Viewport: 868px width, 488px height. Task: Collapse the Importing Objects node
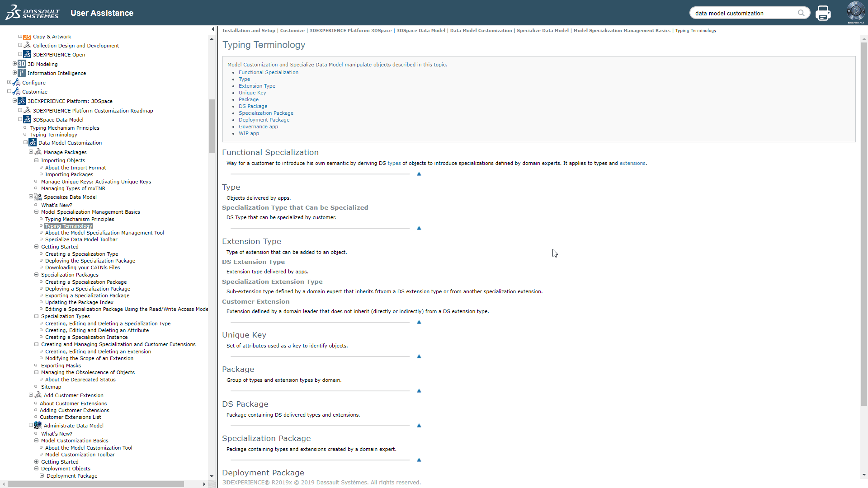click(x=36, y=160)
